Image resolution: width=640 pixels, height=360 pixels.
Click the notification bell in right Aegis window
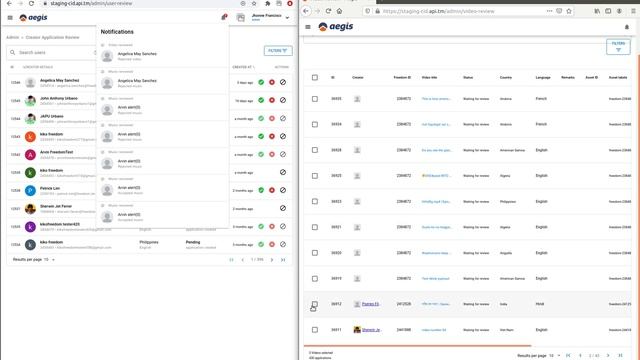click(627, 27)
